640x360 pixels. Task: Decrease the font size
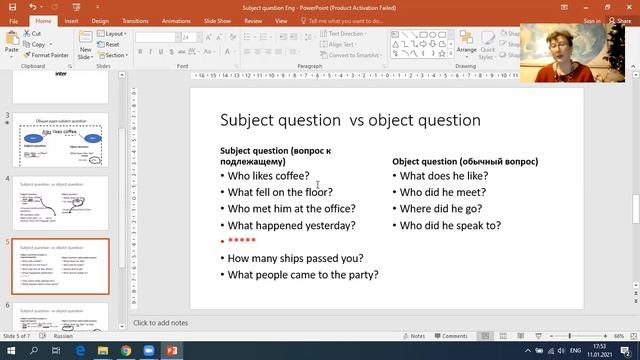point(219,37)
